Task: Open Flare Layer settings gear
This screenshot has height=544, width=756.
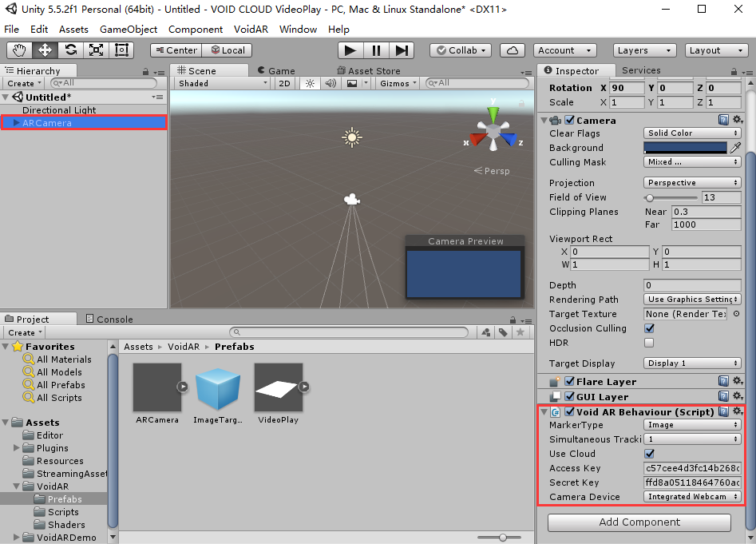Action: tap(737, 381)
